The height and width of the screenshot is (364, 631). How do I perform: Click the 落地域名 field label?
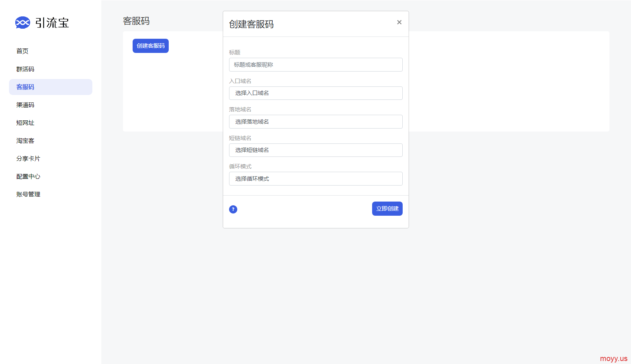[x=240, y=109]
